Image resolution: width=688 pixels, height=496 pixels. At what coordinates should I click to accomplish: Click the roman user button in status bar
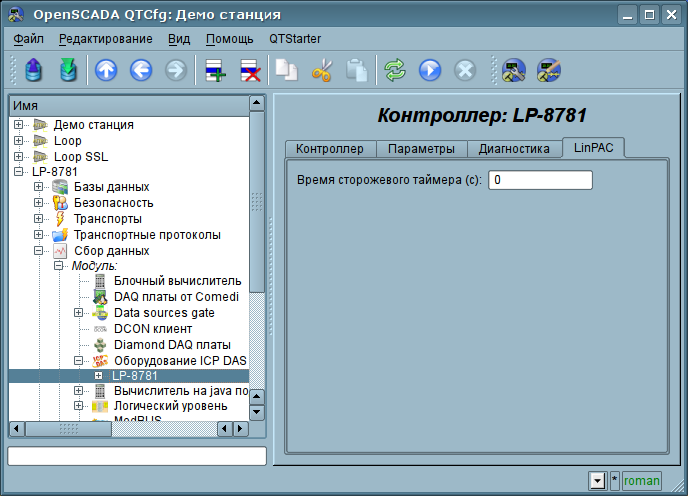pos(641,481)
